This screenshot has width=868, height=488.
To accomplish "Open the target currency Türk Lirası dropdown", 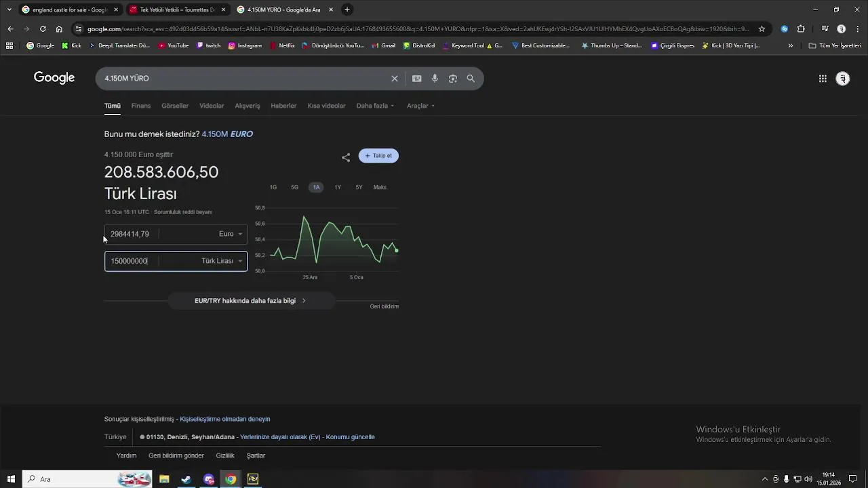I will pos(222,261).
